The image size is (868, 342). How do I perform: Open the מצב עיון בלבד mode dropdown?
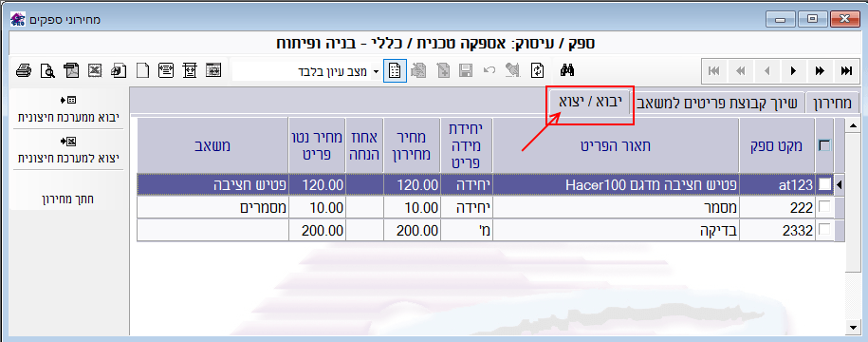(x=377, y=71)
